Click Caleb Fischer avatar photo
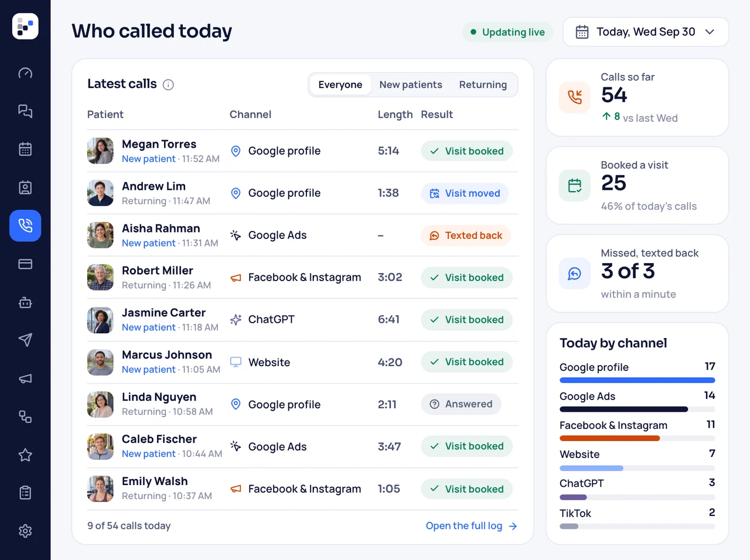Image resolution: width=750 pixels, height=560 pixels. pos(100,446)
